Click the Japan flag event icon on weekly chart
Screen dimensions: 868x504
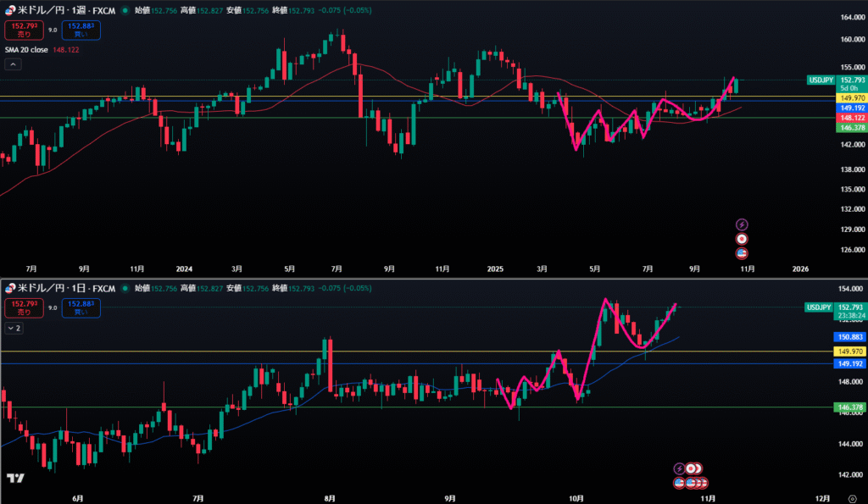click(743, 239)
